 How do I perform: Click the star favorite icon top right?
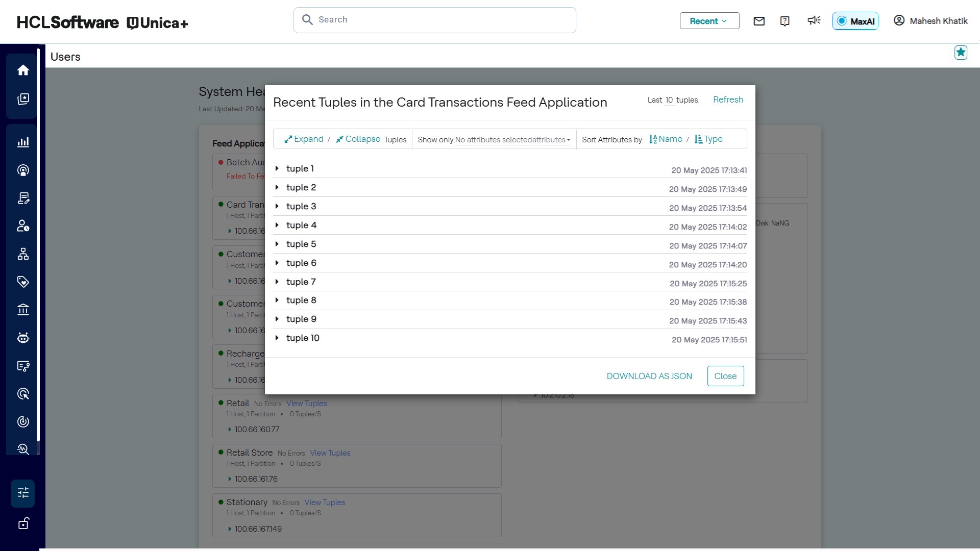pyautogui.click(x=961, y=53)
